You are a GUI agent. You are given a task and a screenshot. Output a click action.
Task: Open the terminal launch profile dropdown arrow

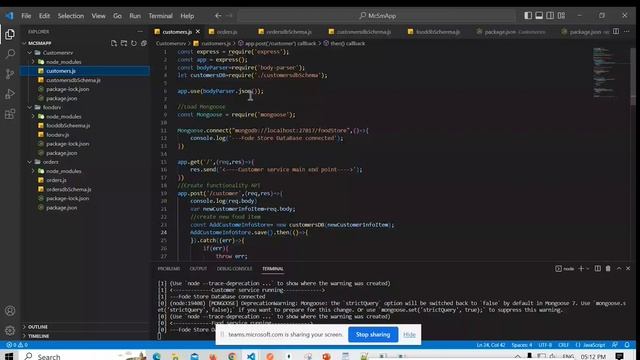click(x=588, y=269)
